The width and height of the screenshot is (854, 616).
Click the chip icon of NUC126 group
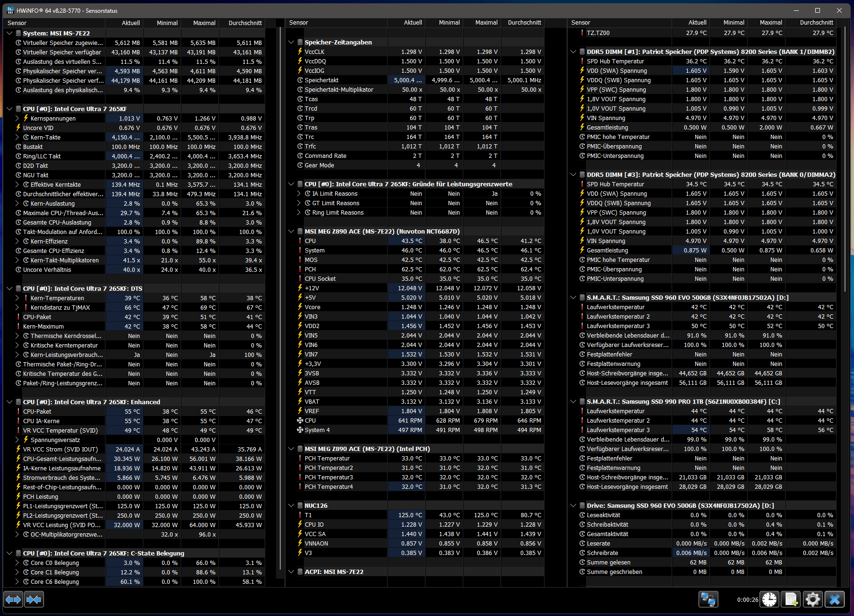click(300, 506)
